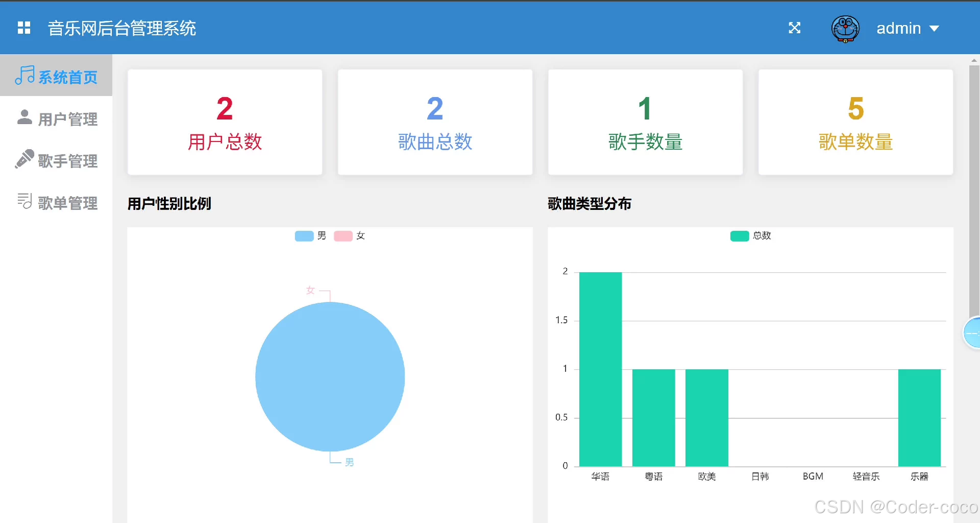Click the 歌手数量 statistics card
The image size is (980, 523).
pos(645,122)
